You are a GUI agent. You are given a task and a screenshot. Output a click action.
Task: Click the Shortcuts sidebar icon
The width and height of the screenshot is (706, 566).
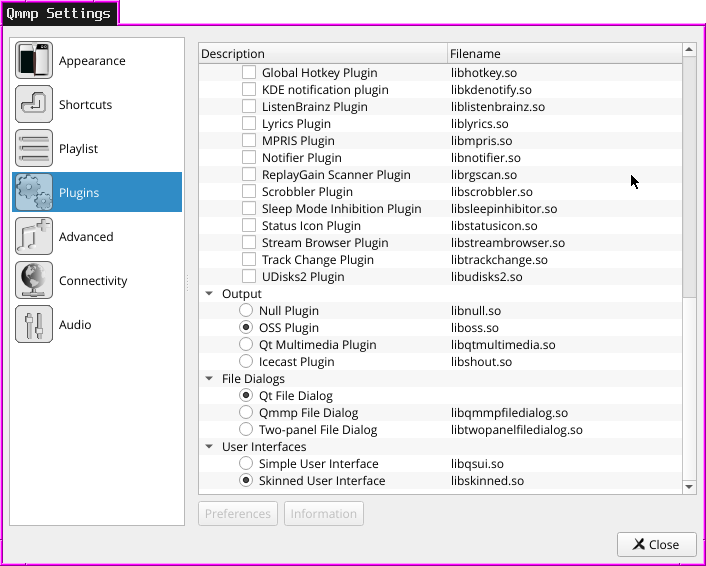click(34, 105)
